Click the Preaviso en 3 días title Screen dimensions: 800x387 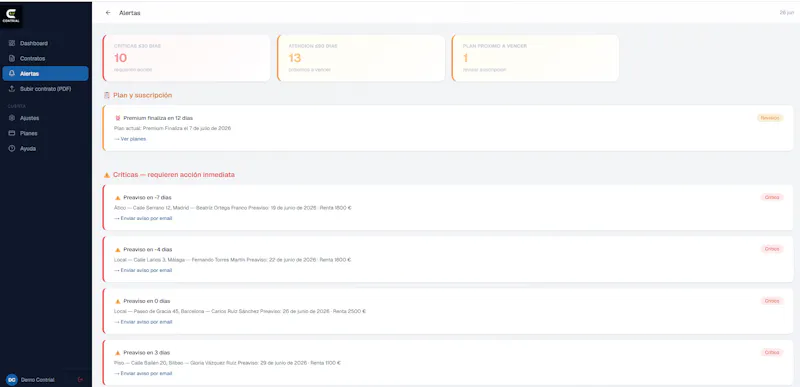click(146, 353)
